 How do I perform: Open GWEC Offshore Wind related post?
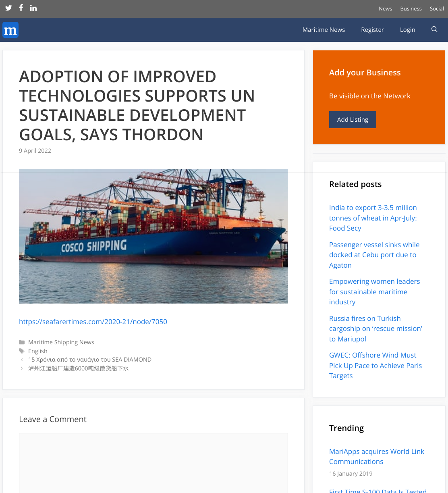pos(375,365)
